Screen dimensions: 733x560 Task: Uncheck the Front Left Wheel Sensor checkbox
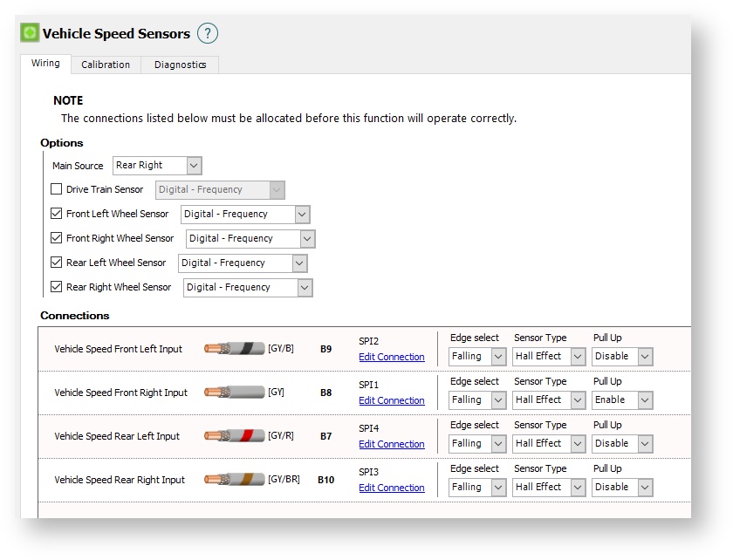click(57, 214)
